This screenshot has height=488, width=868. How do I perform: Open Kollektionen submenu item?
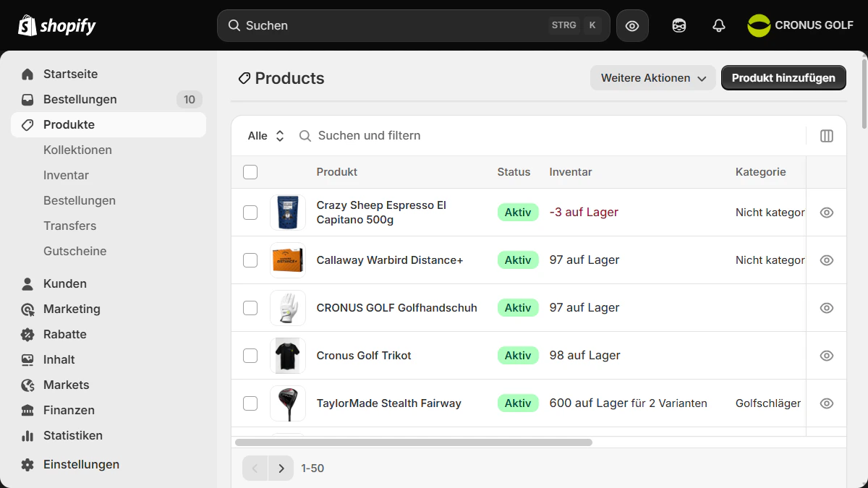(77, 150)
